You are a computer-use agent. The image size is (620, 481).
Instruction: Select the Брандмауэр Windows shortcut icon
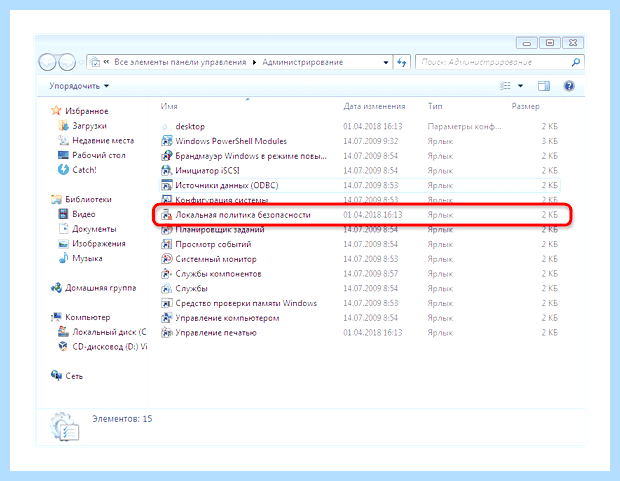pos(166,156)
